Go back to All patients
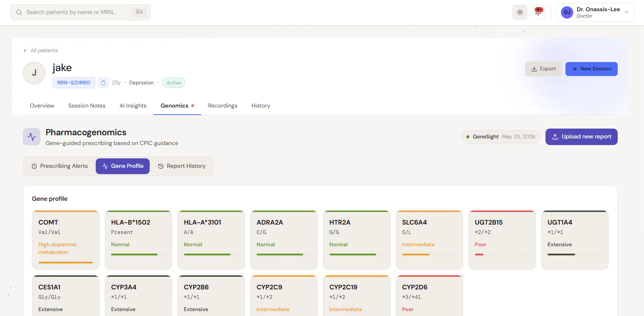The width and height of the screenshot is (644, 316). [x=41, y=50]
